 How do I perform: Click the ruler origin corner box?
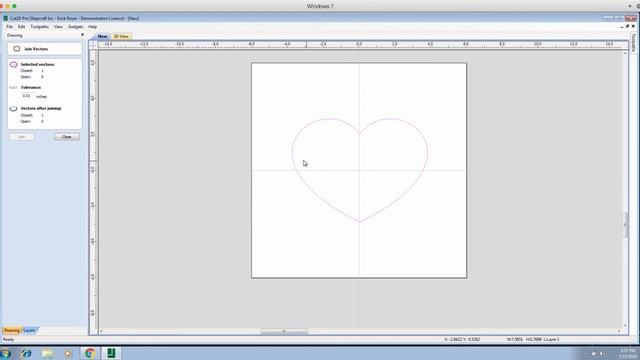[x=93, y=45]
